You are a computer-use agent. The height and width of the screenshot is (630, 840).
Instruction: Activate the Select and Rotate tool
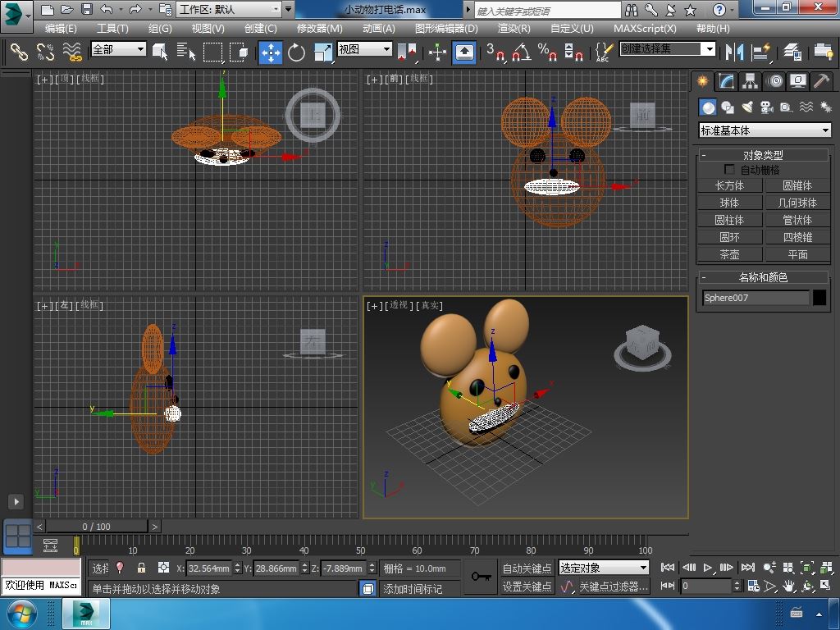[296, 52]
